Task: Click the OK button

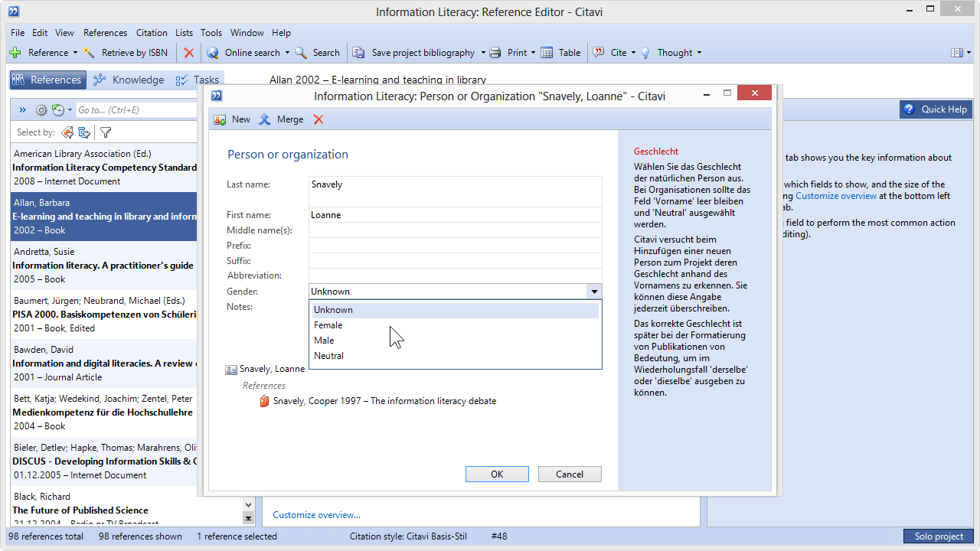Action: point(497,474)
